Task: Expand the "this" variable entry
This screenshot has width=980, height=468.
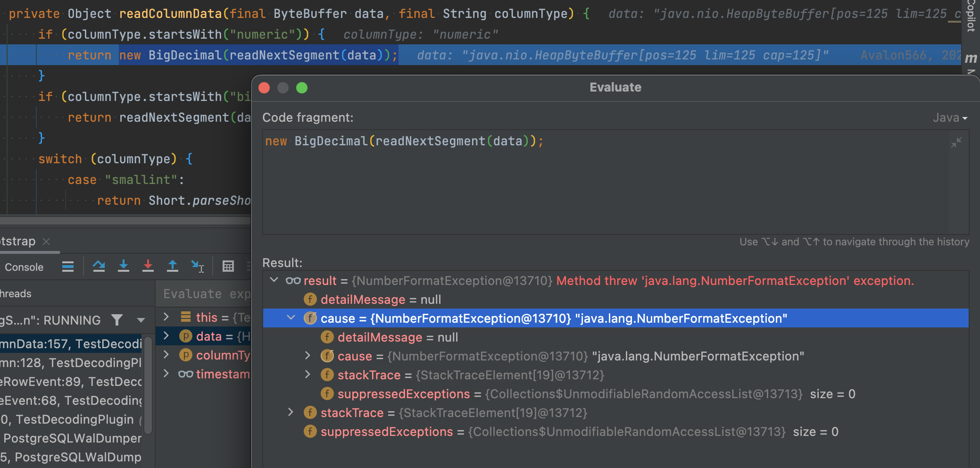Action: tap(166, 317)
